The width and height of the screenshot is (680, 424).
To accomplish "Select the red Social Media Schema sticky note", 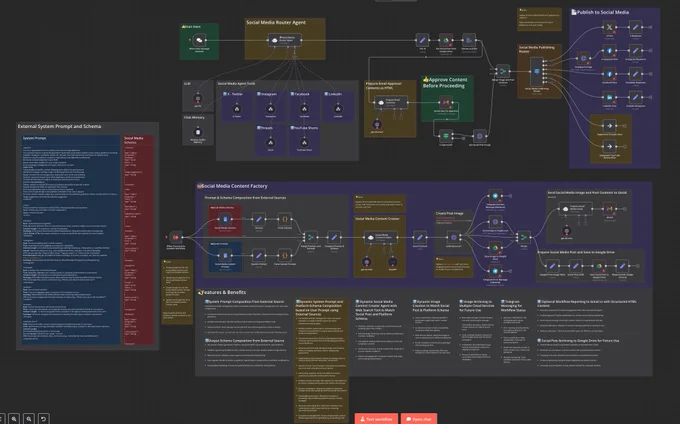I will tap(138, 240).
